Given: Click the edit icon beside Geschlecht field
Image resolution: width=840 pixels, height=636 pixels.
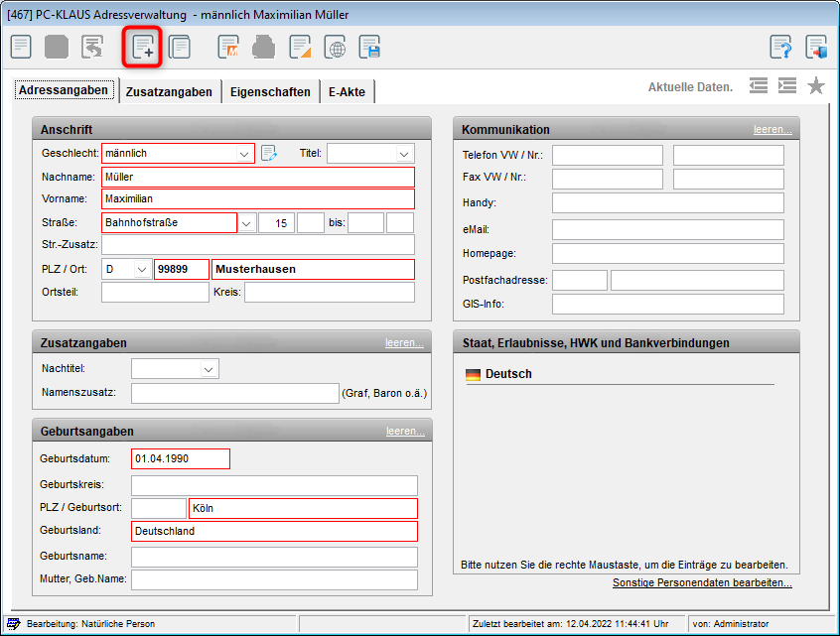Looking at the screenshot, I should [x=268, y=154].
